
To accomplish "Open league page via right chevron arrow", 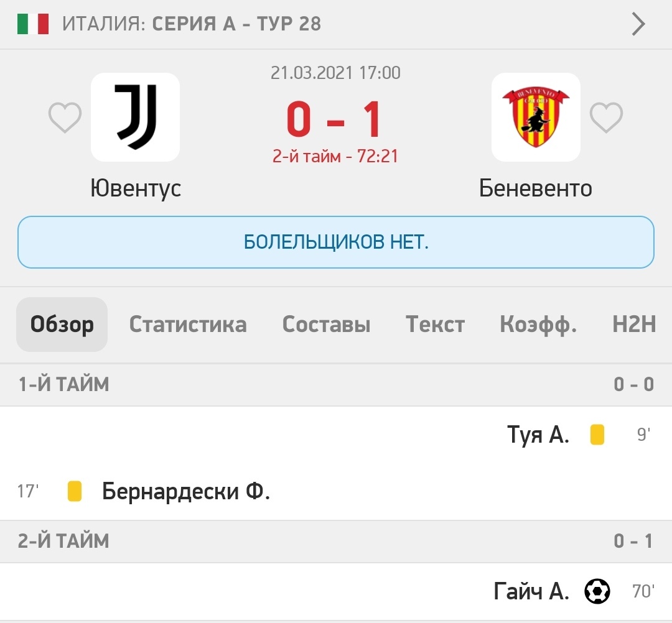I will coord(638,24).
